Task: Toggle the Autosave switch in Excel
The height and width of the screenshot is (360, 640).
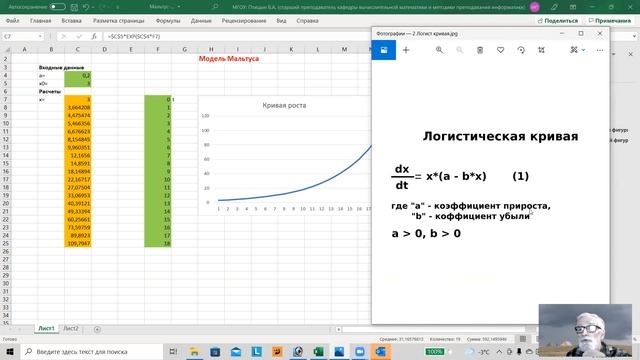Action: point(58,7)
